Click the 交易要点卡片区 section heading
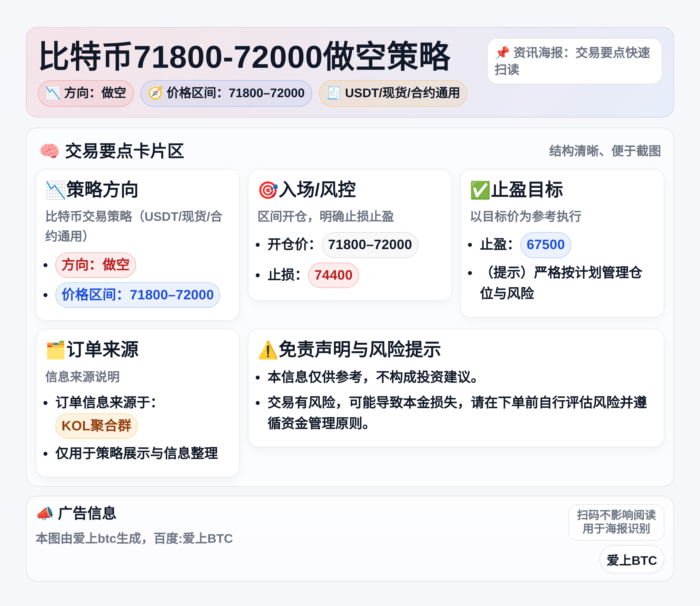The height and width of the screenshot is (606, 700). (x=124, y=151)
